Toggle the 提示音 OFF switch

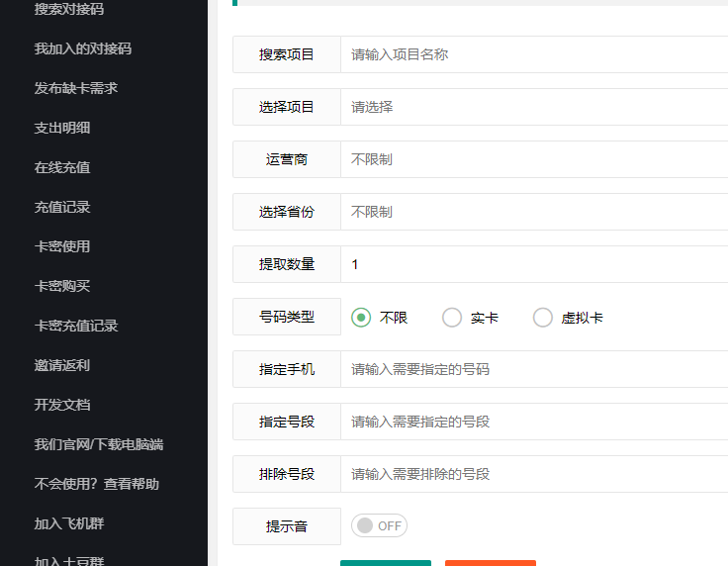[x=379, y=525]
